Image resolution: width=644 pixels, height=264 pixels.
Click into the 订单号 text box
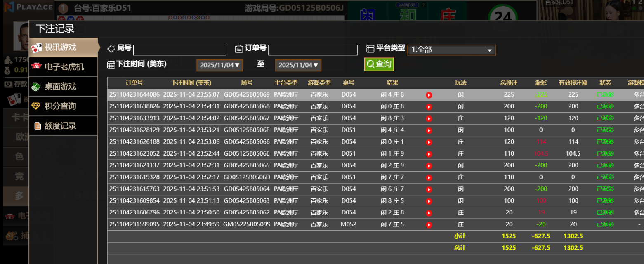pos(312,50)
